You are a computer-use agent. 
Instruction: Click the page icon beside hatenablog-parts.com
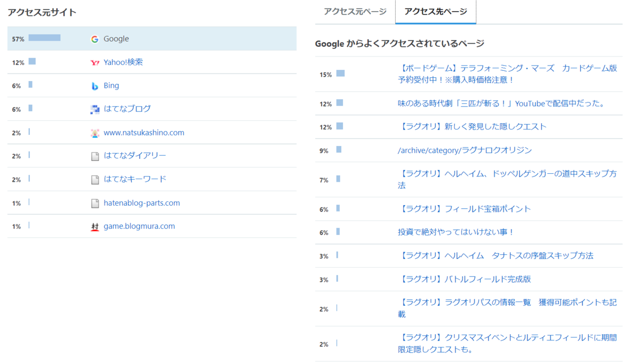[x=95, y=203]
